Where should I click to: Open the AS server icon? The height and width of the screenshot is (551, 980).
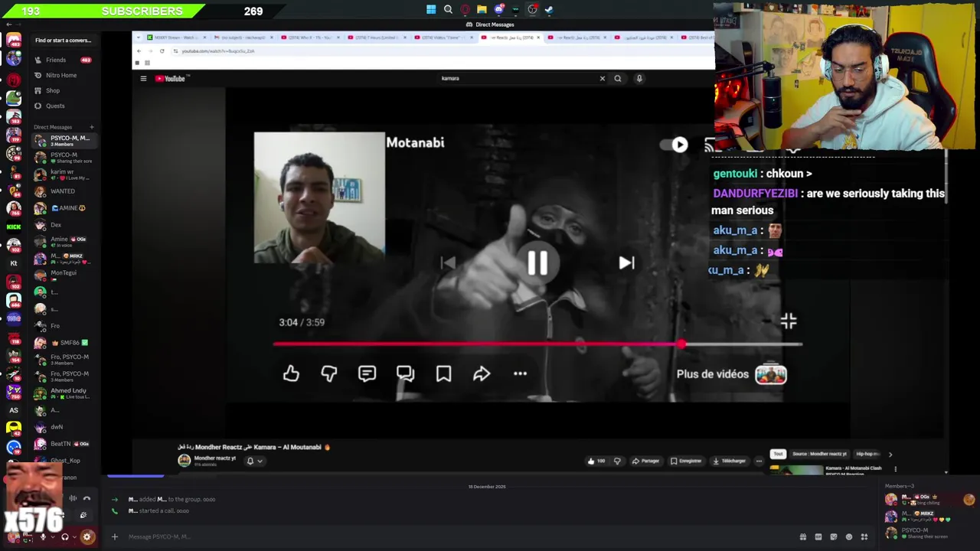click(x=14, y=410)
